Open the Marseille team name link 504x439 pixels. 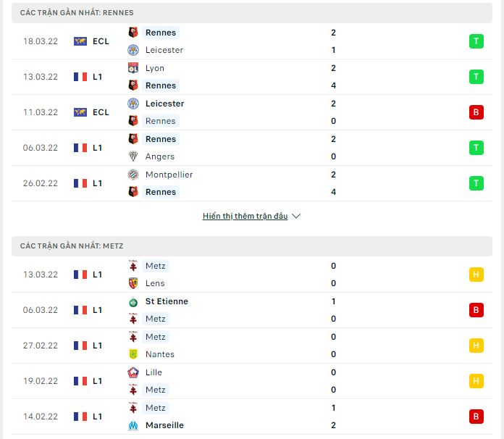tap(164, 425)
